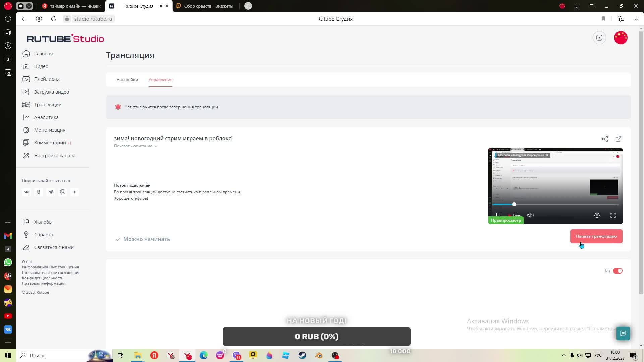
Task: Open the Telegram social link icon
Action: (51, 192)
